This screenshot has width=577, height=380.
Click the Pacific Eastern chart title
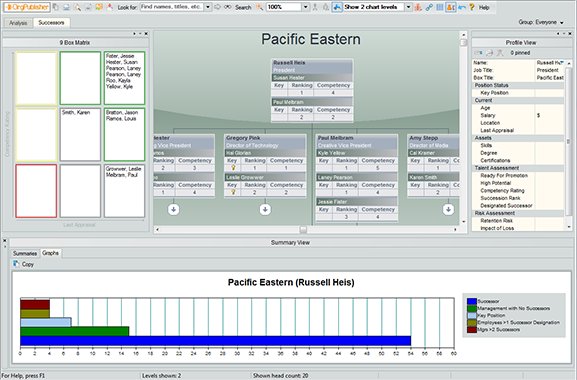point(311,39)
